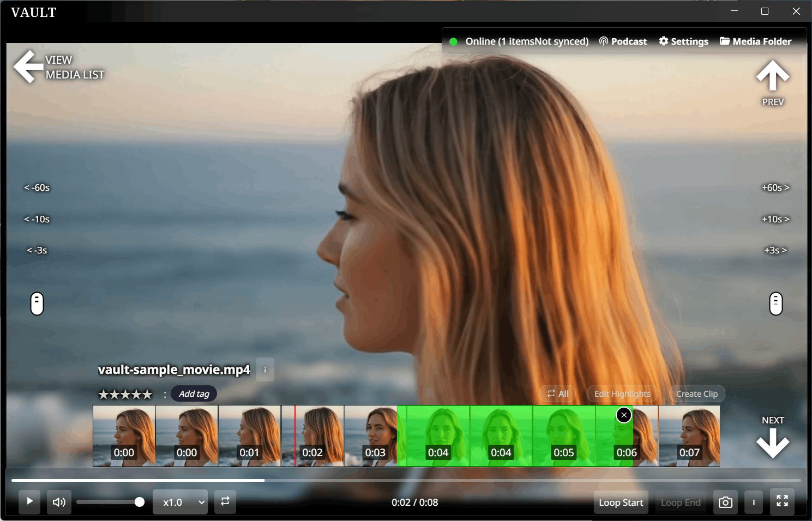The height and width of the screenshot is (521, 812).
Task: Set the Loop End point
Action: click(x=681, y=502)
